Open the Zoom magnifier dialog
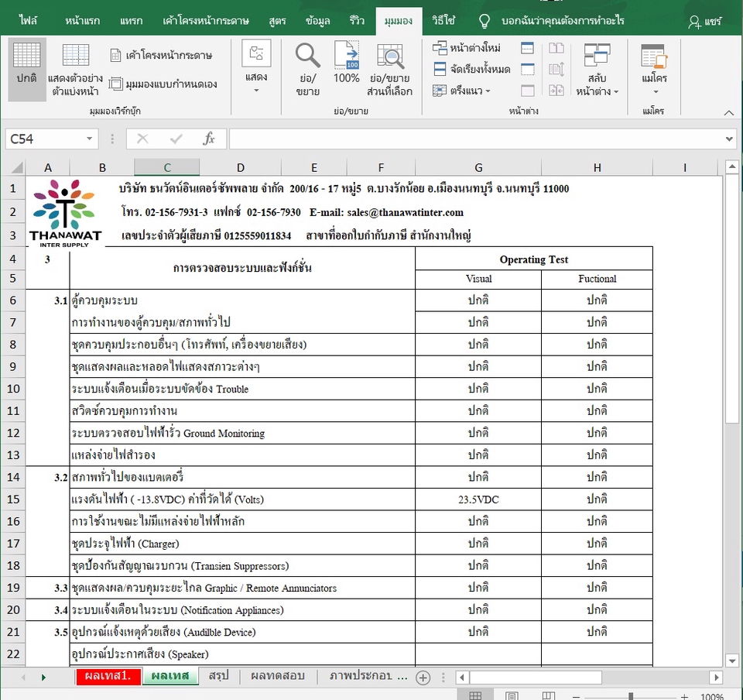Image resolution: width=743 pixels, height=700 pixels. (307, 69)
